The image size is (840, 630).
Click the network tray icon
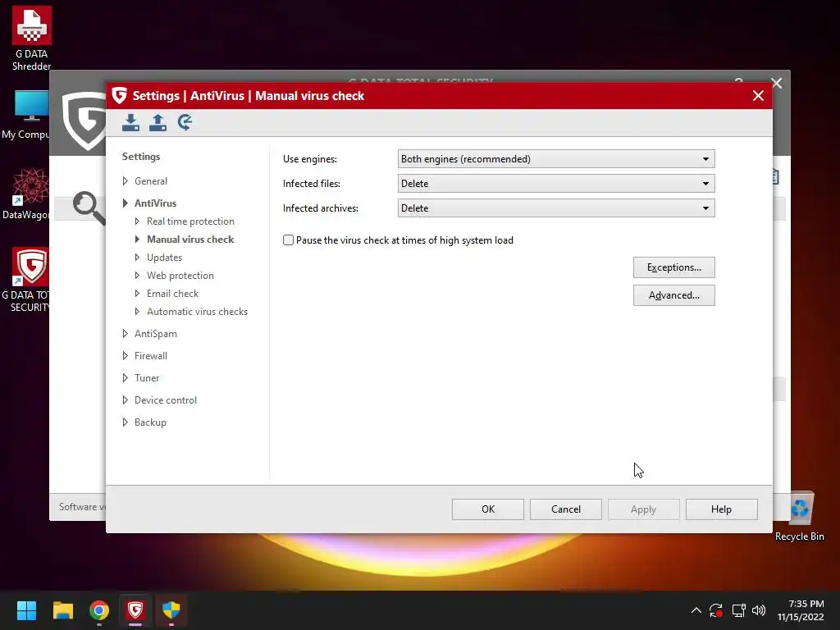point(739,610)
